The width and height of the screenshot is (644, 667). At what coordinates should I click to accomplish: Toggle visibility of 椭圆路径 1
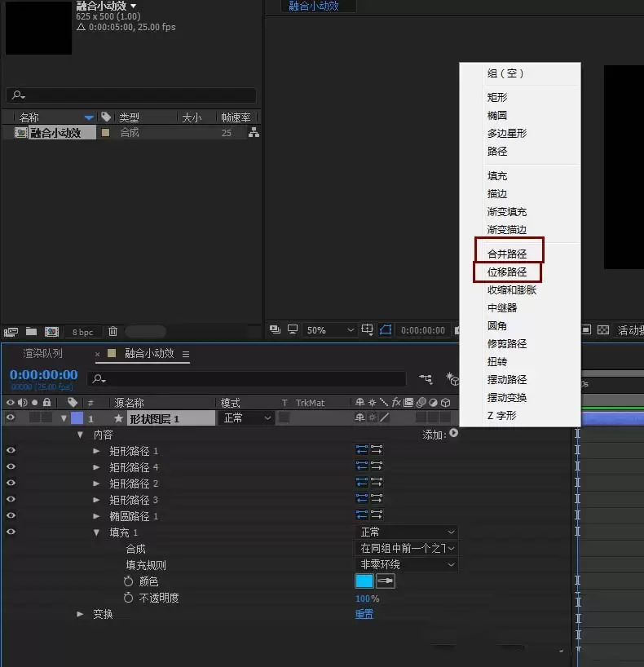tap(11, 515)
